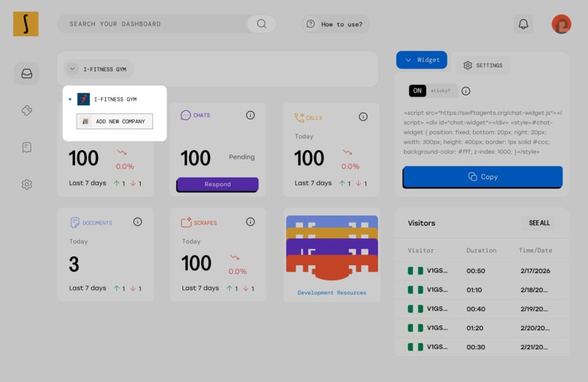
Task: Click the app logo in top-left corner
Action: [x=26, y=24]
